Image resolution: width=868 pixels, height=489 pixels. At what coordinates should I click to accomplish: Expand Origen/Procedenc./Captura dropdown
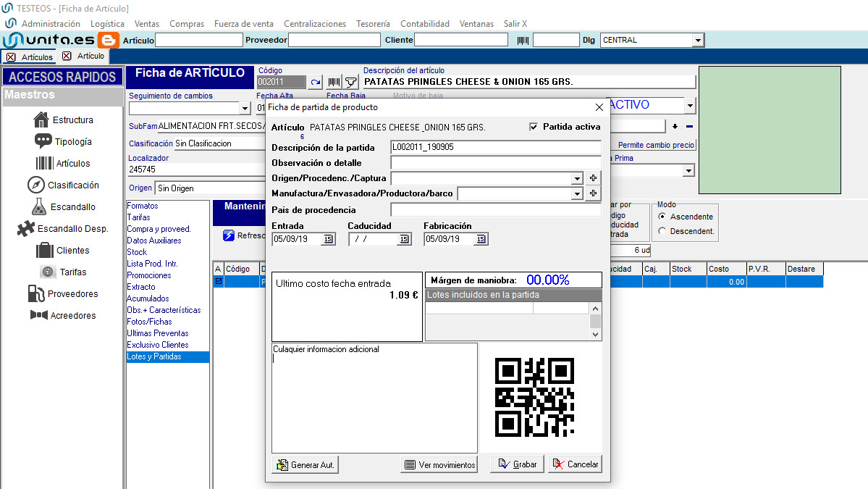pyautogui.click(x=578, y=178)
